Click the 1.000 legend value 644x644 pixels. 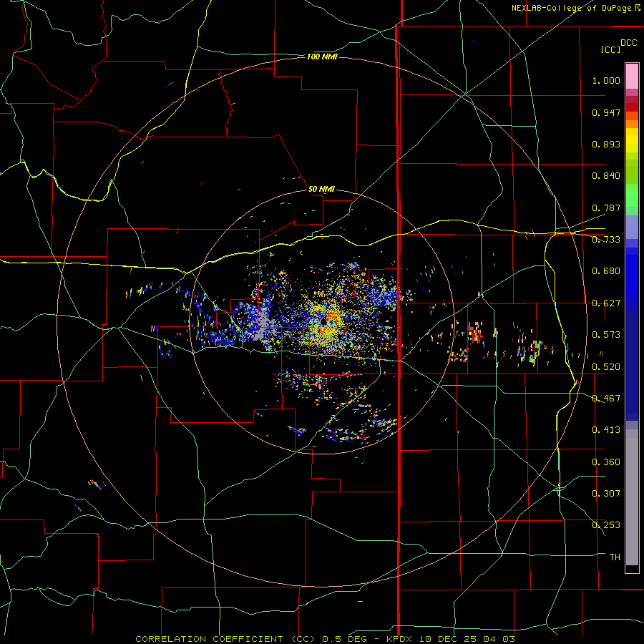[606, 80]
